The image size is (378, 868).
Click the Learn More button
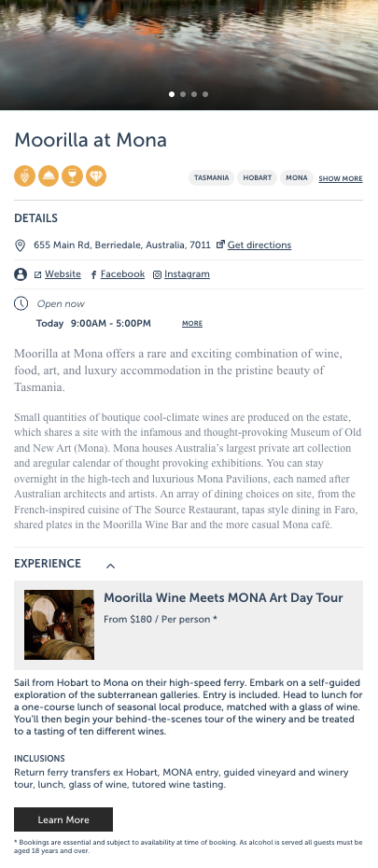point(63,819)
